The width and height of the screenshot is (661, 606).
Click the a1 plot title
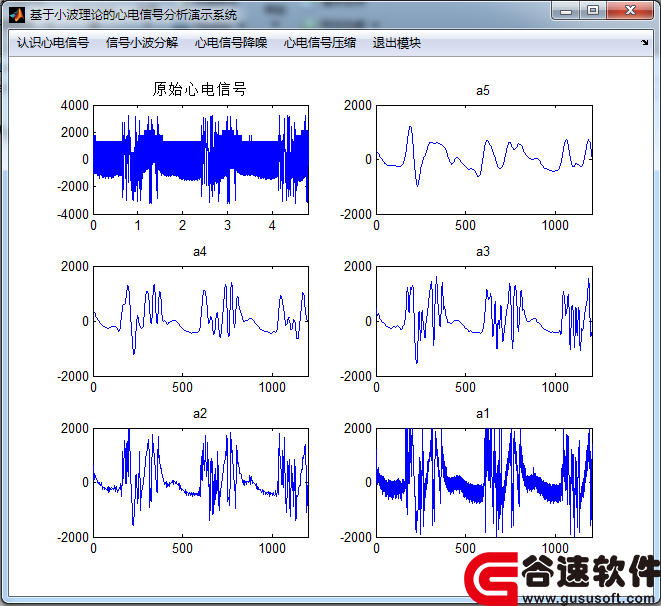tap(483, 413)
